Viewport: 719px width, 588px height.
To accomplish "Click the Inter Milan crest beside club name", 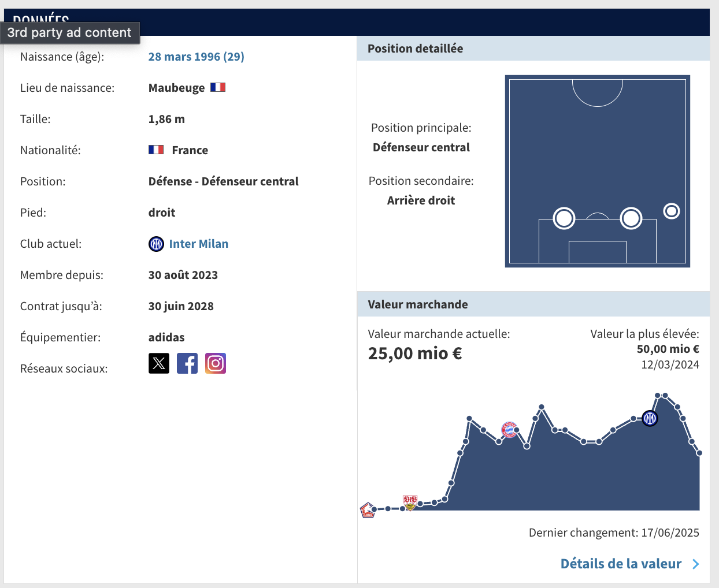I will pos(156,244).
